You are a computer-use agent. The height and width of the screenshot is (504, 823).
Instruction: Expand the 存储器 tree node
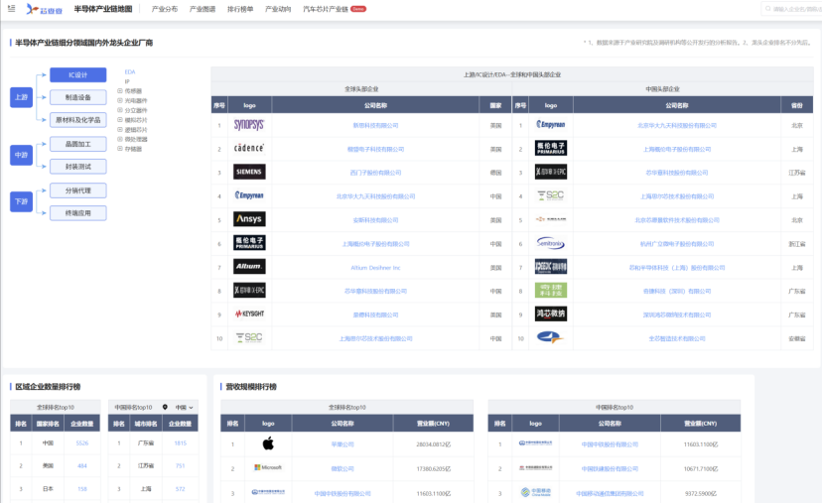click(x=120, y=149)
